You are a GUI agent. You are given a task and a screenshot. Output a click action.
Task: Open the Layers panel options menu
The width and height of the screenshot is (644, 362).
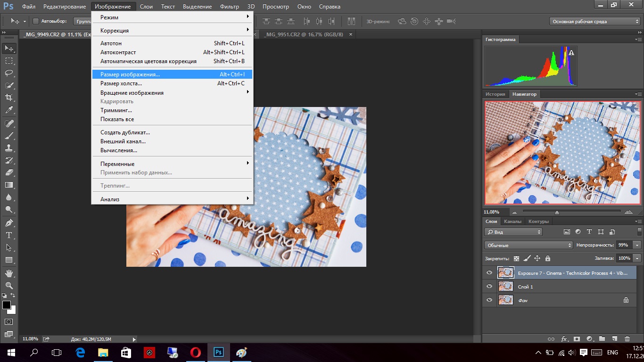[639, 222]
